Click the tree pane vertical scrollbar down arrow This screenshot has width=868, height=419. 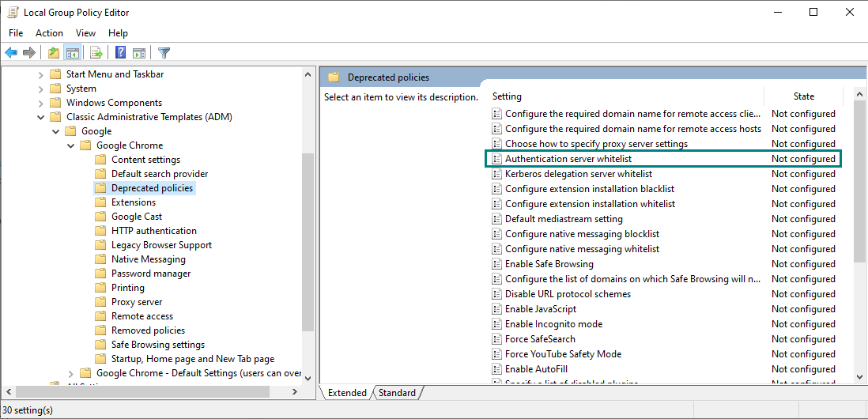coord(308,378)
